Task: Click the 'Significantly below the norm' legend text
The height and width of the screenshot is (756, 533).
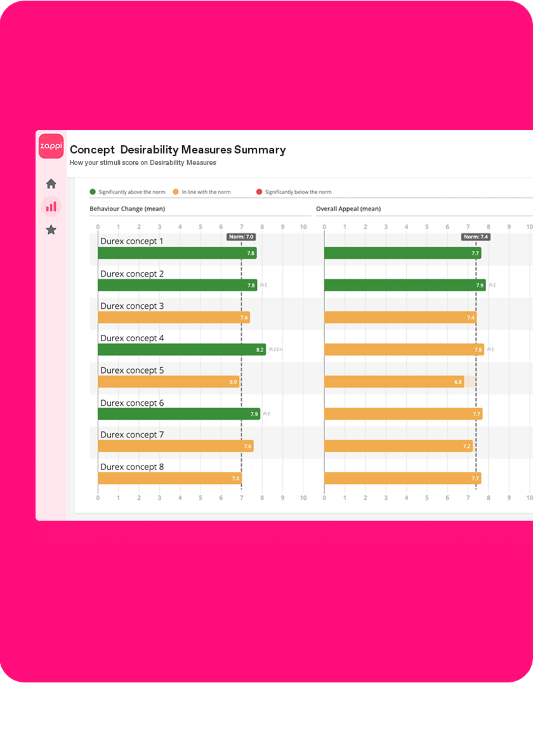Action: tap(298, 192)
